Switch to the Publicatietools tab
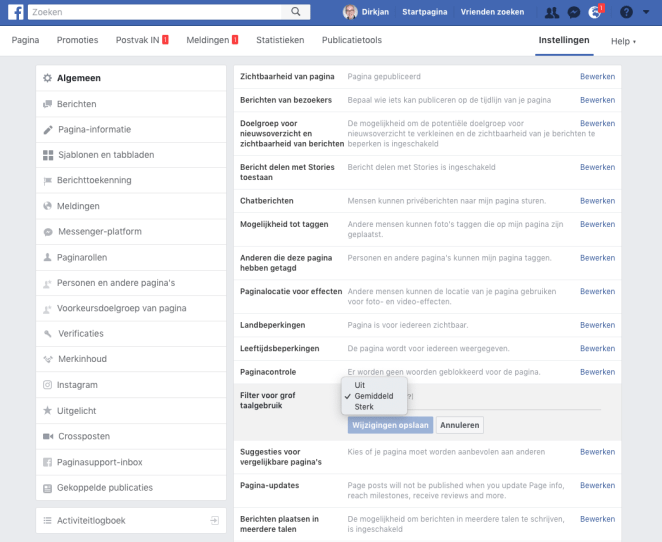This screenshot has height=542, width=662. (352, 40)
